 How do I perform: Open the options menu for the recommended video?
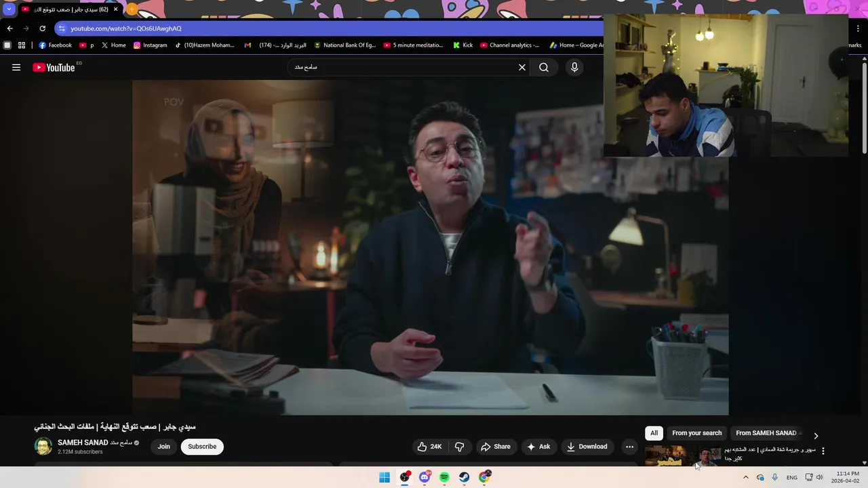pyautogui.click(x=823, y=451)
